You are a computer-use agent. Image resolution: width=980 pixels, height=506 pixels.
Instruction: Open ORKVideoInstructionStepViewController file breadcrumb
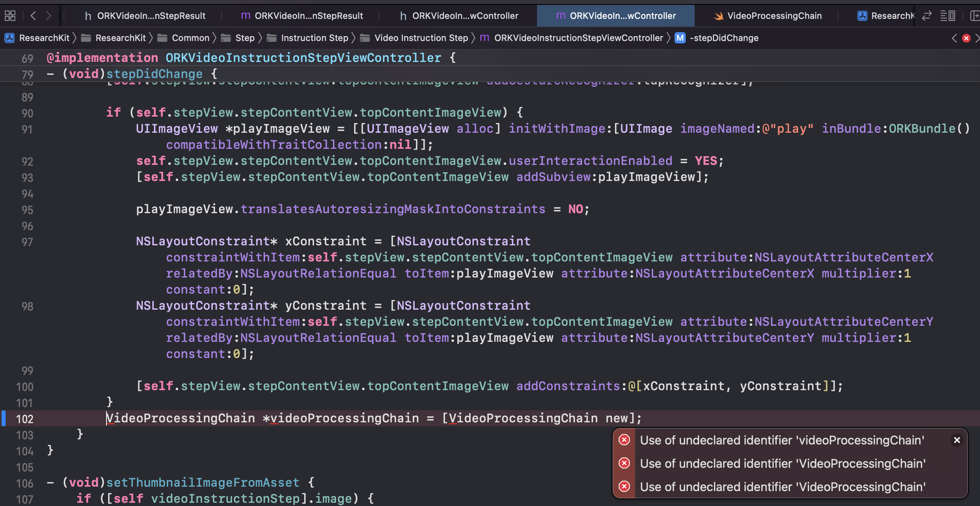578,38
